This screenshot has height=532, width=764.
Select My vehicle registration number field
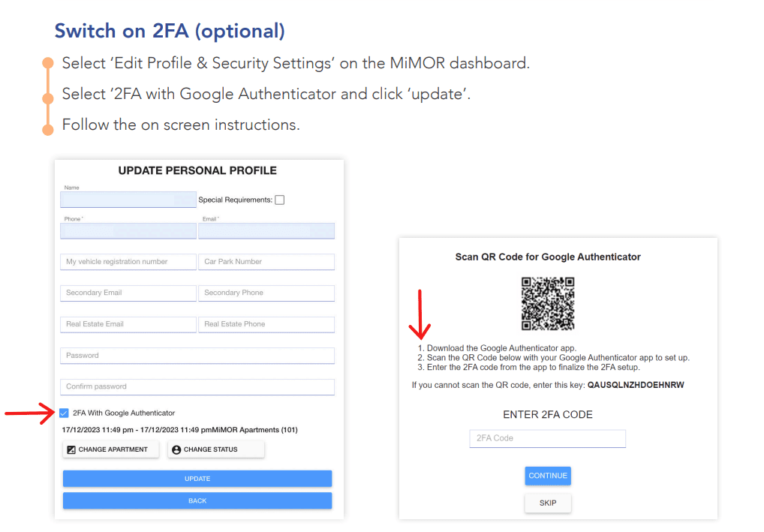click(128, 262)
